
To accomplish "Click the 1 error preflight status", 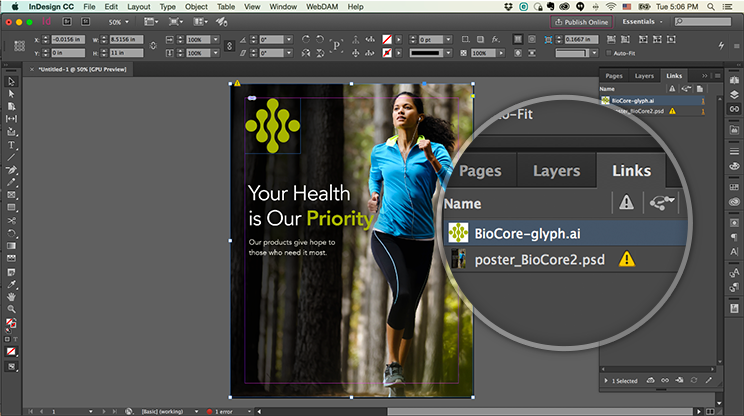I will click(223, 411).
